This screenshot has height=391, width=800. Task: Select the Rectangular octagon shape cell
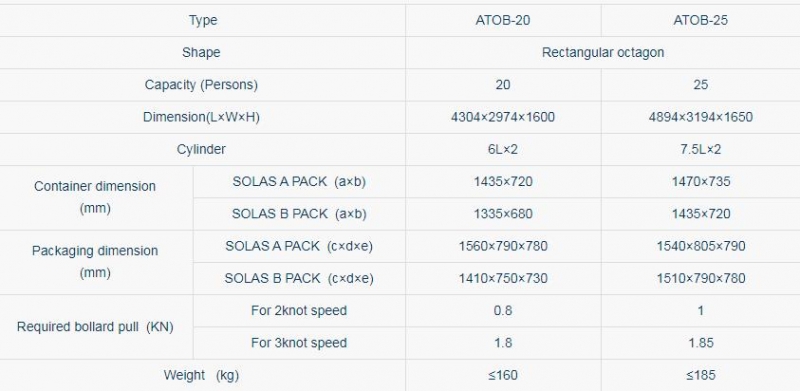coord(603,53)
